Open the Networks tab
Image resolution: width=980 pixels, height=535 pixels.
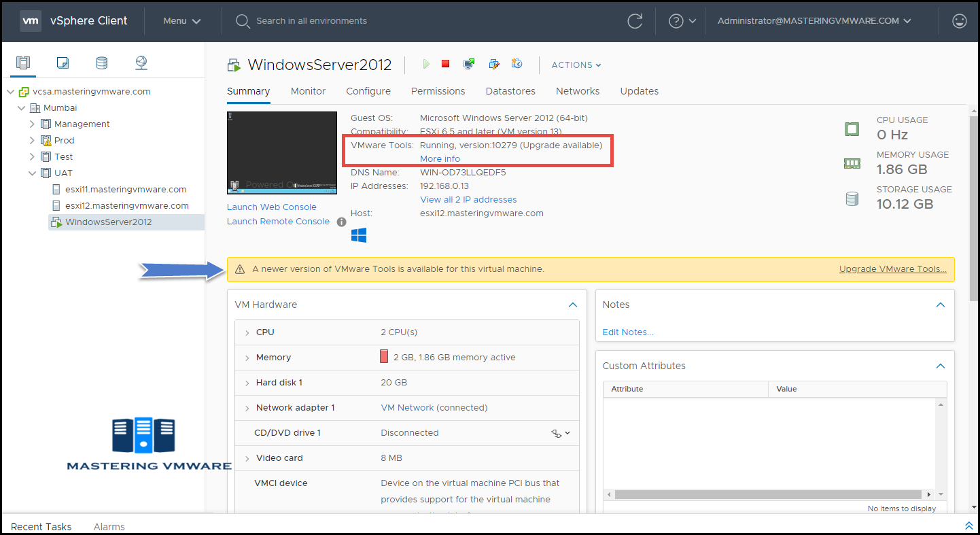click(578, 91)
